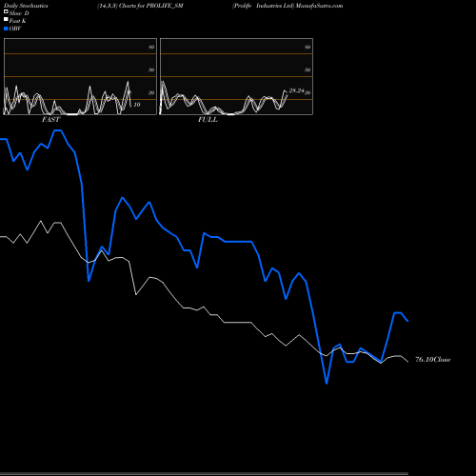Click the 'MunafaSutra.com' text in header
The height and width of the screenshot is (476, 476).
(x=319, y=6)
